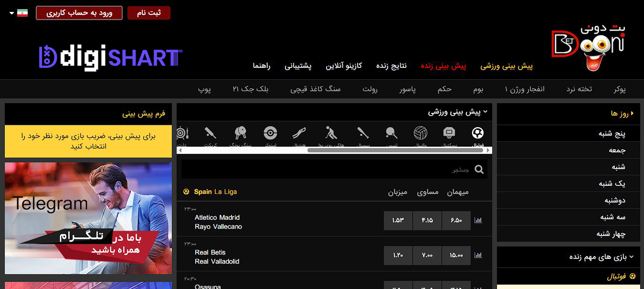Open the انفجار ورژن ۱ crash game link

coord(525,89)
